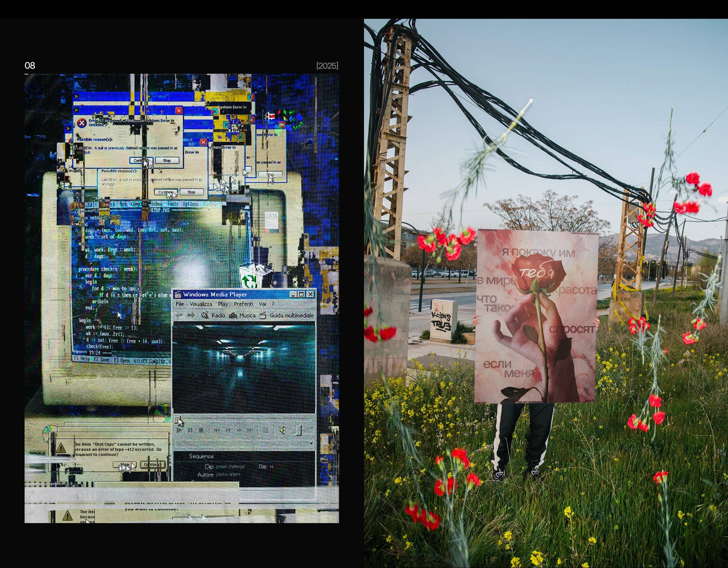The height and width of the screenshot is (568, 728).
Task: Click the Radio icon in Media Player toolbar
Action: 205,315
